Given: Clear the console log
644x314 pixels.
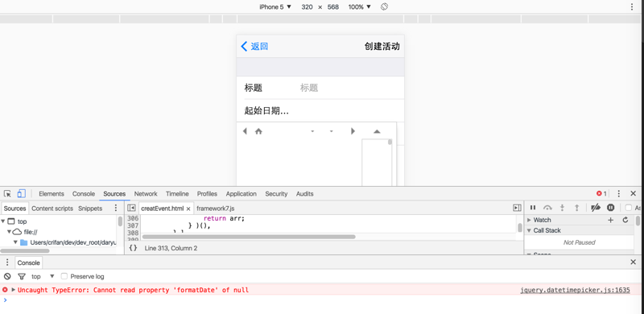Looking at the screenshot, I should (7, 276).
